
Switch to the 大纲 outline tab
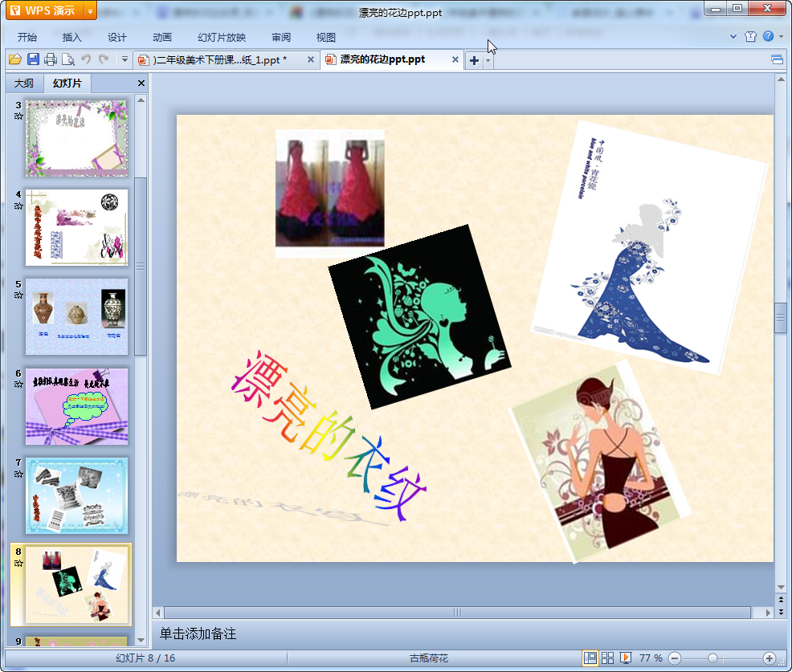click(24, 83)
